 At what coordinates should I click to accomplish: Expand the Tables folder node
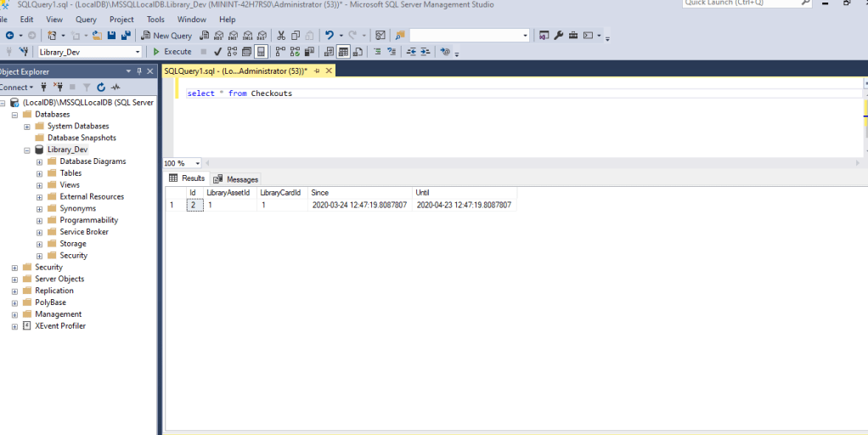point(39,173)
